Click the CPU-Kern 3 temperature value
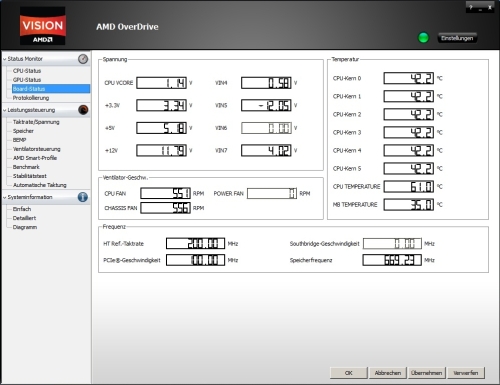The image size is (500, 385). (x=409, y=132)
